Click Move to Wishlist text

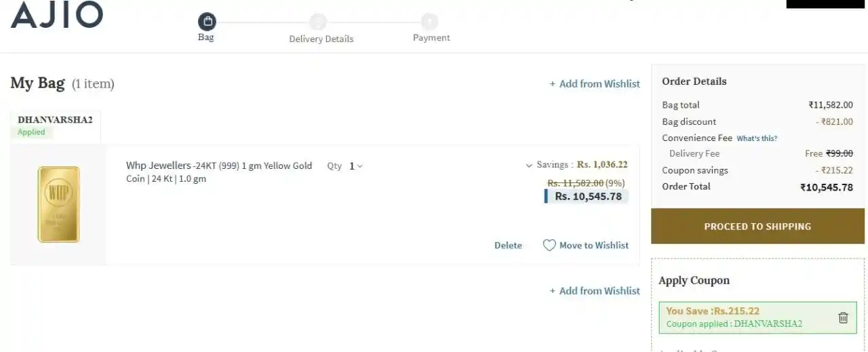point(594,246)
